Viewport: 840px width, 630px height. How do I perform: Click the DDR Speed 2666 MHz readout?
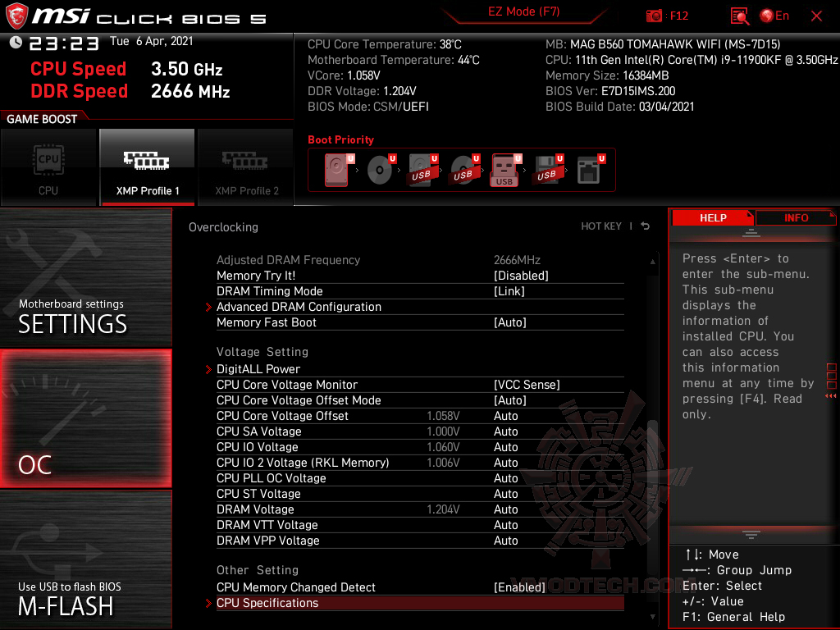click(x=130, y=91)
